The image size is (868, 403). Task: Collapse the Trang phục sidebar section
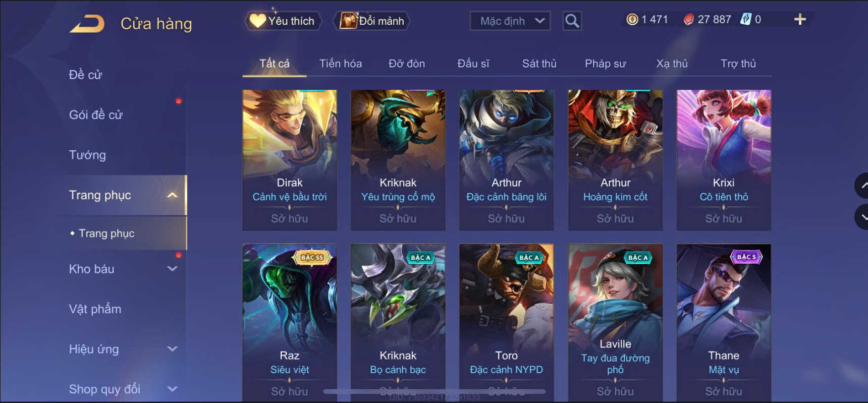pyautogui.click(x=172, y=195)
